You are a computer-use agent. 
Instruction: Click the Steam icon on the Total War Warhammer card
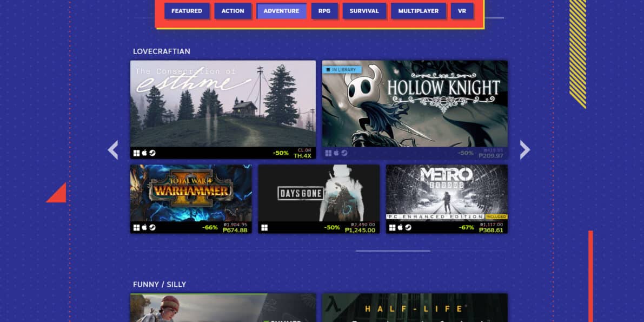[x=152, y=227]
